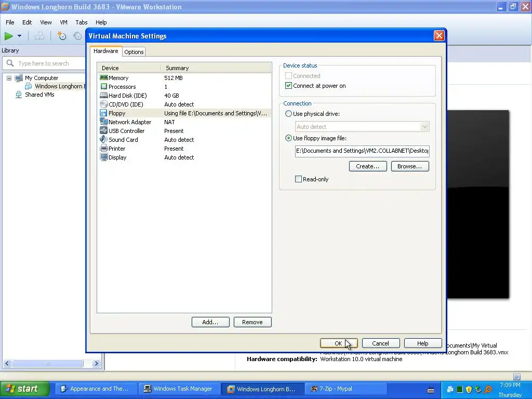Select Use physical drive radio button

288,114
